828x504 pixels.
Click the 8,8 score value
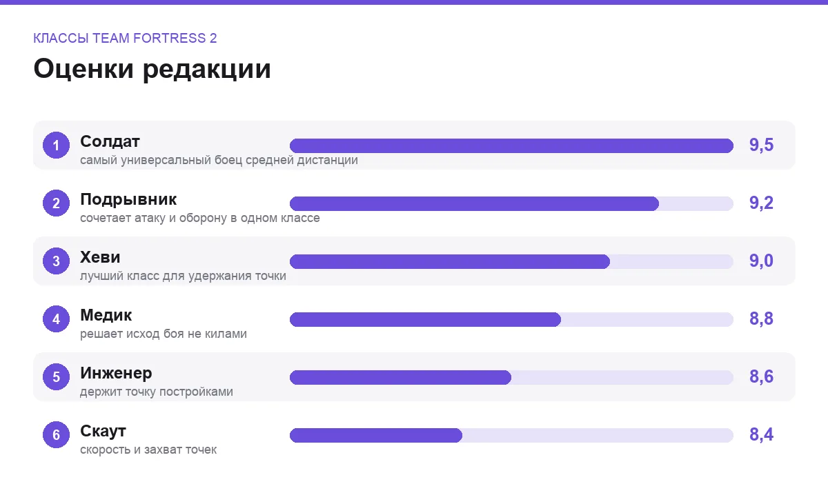point(762,319)
